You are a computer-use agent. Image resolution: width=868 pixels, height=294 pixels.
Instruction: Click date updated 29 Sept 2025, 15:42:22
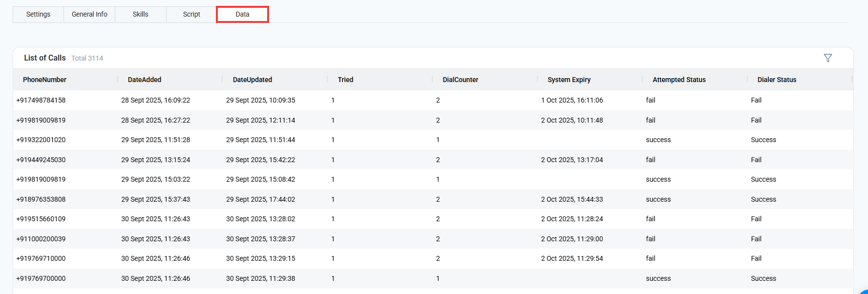coord(260,160)
